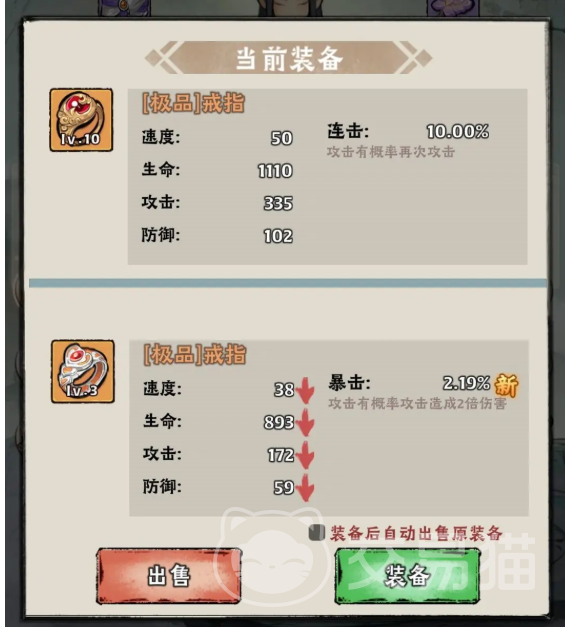Image resolution: width=565 pixels, height=627 pixels.
Task: Tap the current ring's 生命 1110 stat
Action: [x=217, y=171]
